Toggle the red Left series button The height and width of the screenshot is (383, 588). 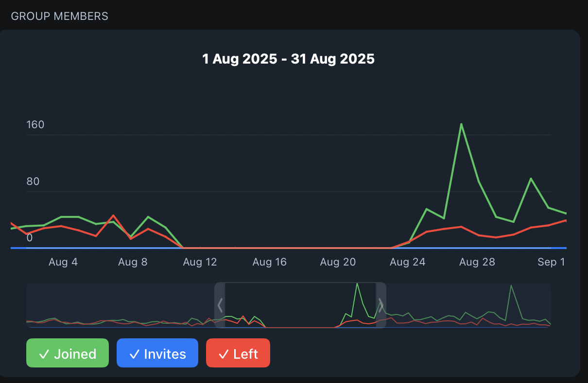click(x=238, y=353)
